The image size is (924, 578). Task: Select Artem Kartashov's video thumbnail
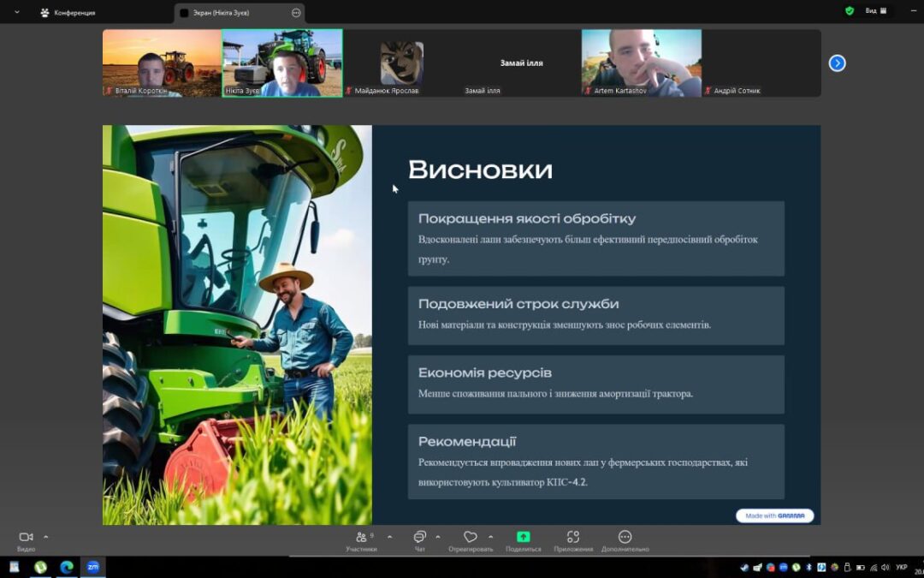641,63
